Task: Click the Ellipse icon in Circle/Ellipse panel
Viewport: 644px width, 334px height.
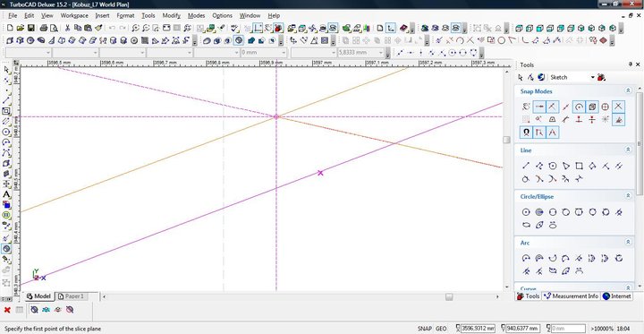Action: pos(526,225)
